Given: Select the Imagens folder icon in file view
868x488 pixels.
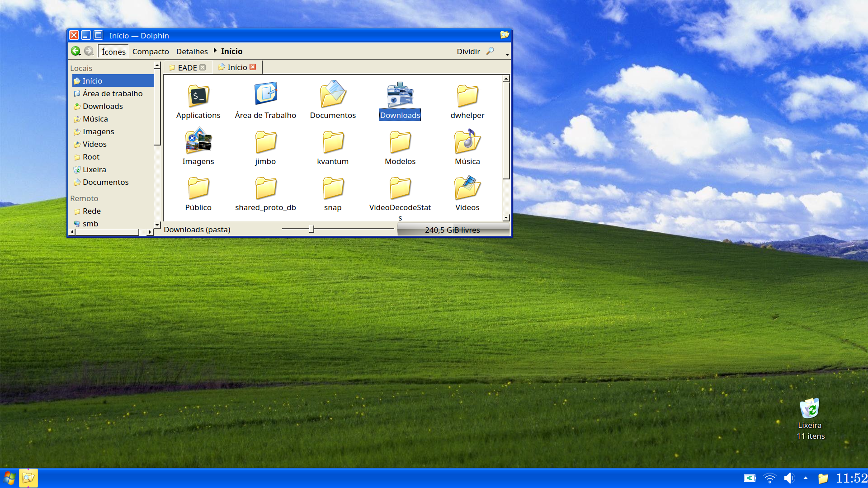Looking at the screenshot, I should pos(198,141).
